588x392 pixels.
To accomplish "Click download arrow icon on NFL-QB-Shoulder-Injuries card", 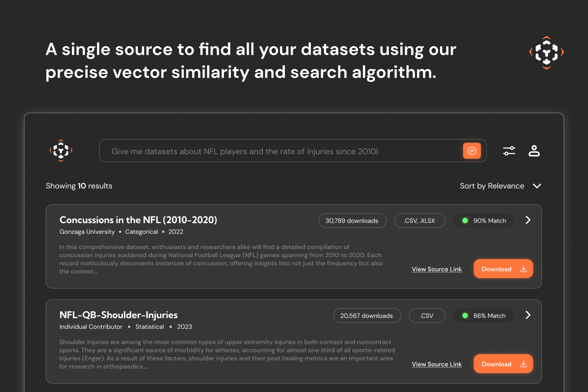I will coord(523,364).
